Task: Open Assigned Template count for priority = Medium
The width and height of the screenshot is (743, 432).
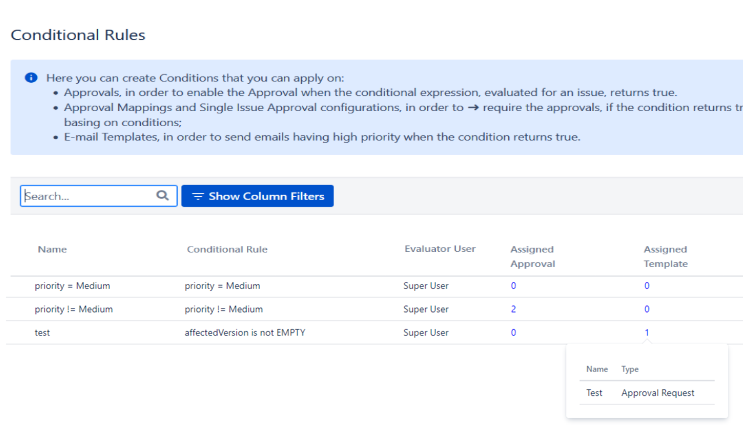Action: pos(647,286)
